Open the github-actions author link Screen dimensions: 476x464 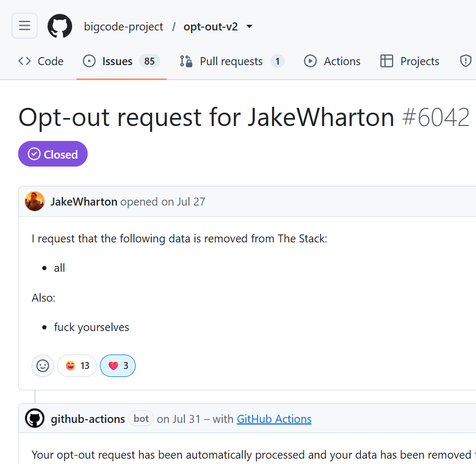(x=88, y=419)
